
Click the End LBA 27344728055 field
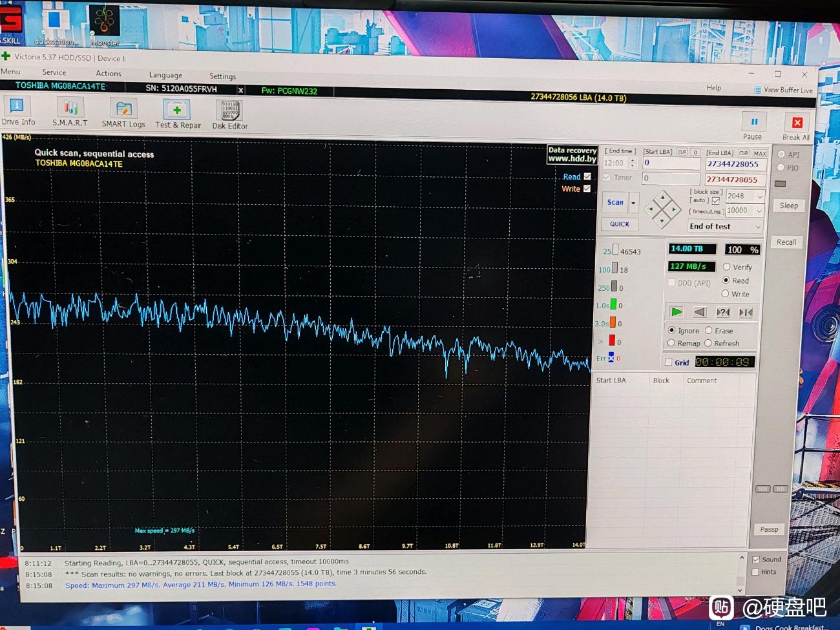click(736, 164)
